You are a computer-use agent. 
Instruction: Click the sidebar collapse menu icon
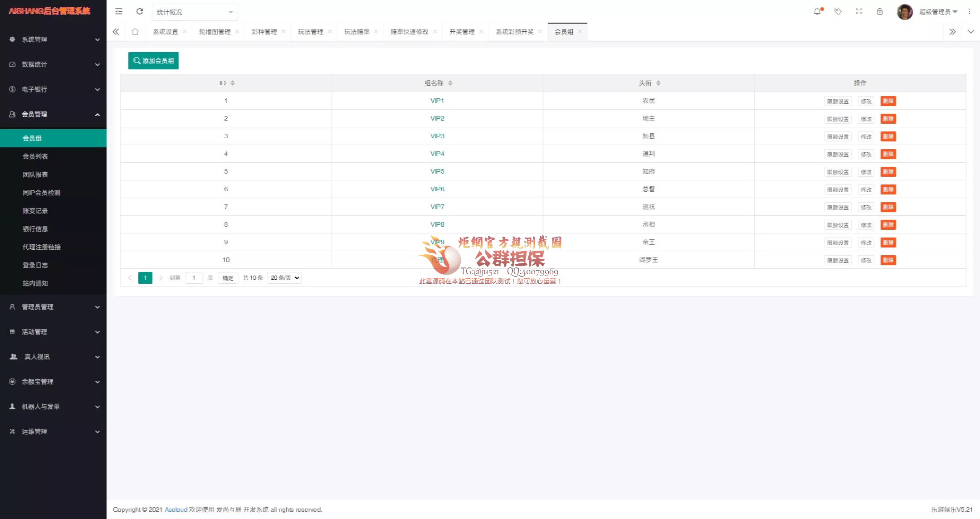click(119, 12)
